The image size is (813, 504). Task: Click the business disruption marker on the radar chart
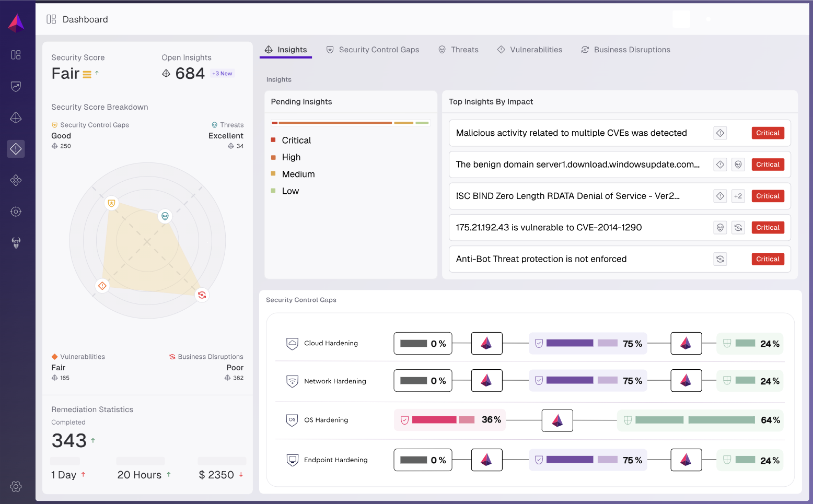coord(202,295)
